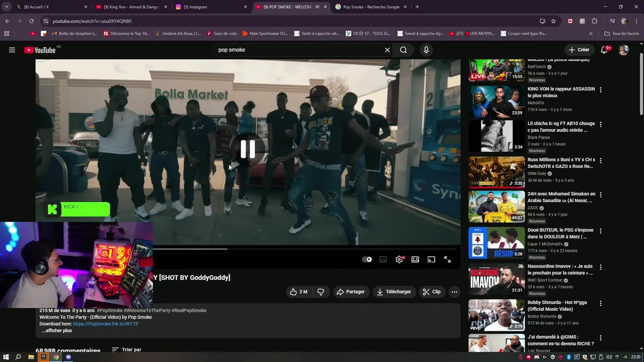Screen dimensions: 644x362
Task: Open the Windows Start menu
Action: [5, 357]
